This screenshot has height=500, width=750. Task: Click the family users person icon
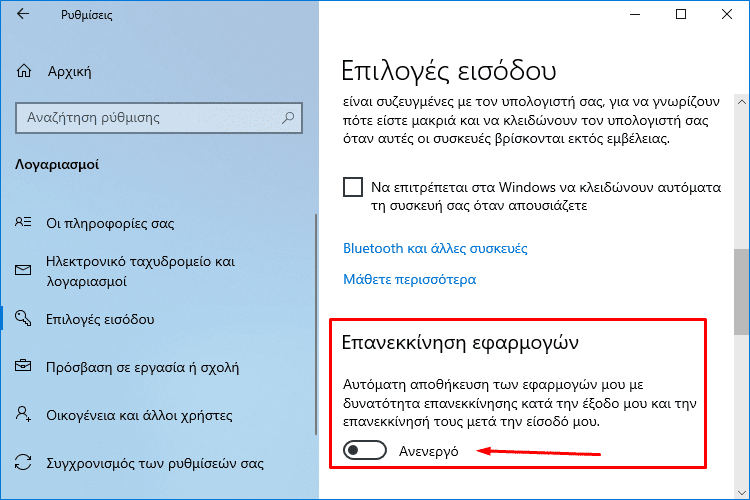(23, 414)
